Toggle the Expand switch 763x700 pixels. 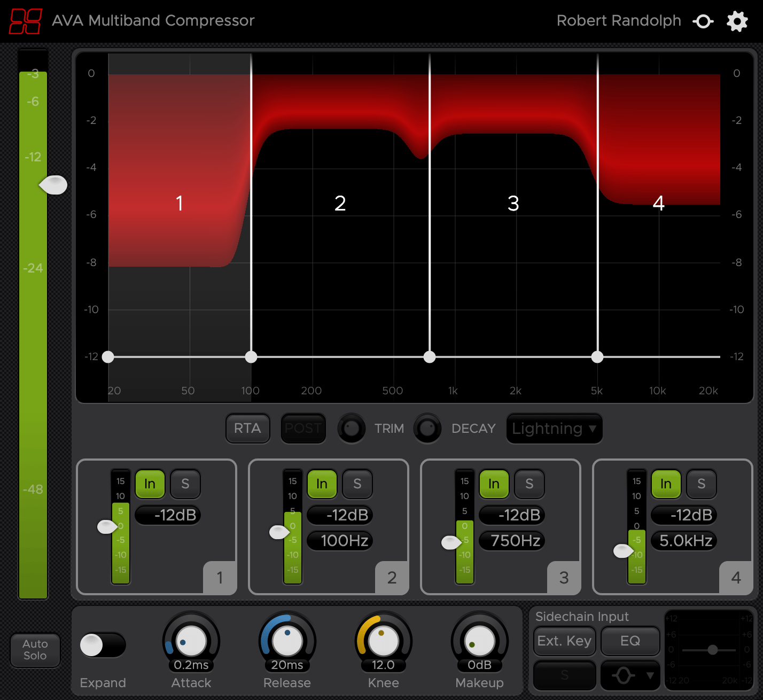[x=103, y=645]
